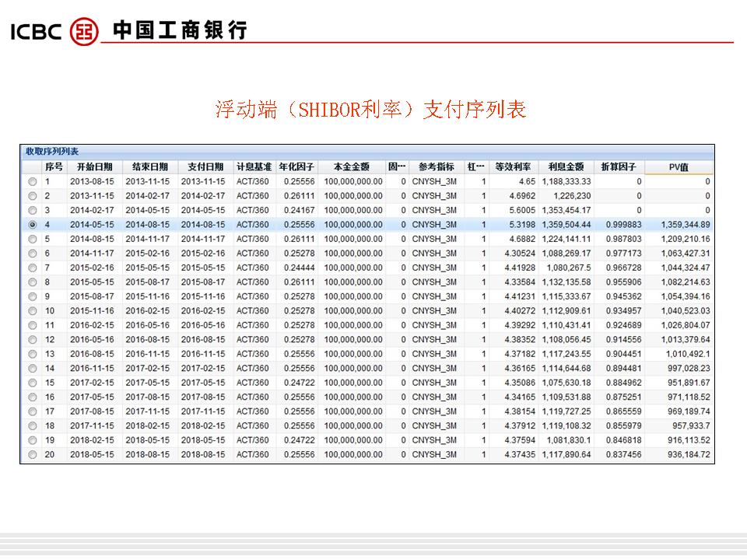
Task: Click the 参考指标 column header
Action: point(436,167)
